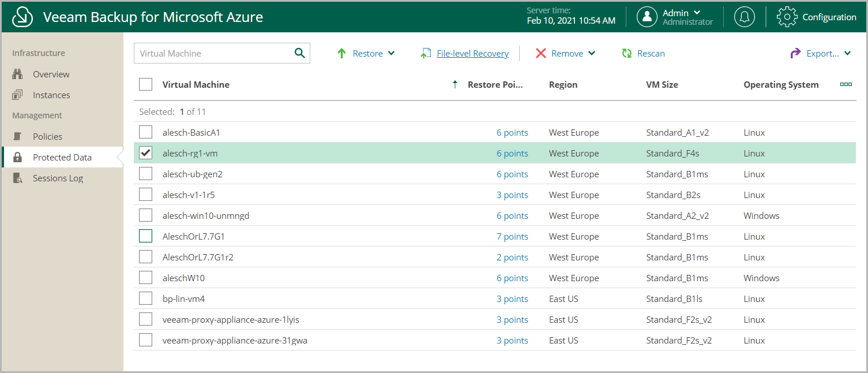Open the column chooser icon

point(846,84)
